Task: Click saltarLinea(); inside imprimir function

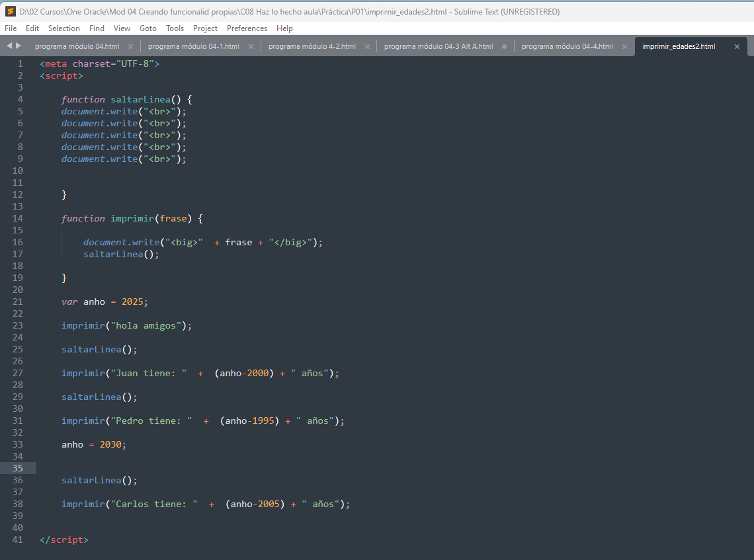Action: point(121,255)
